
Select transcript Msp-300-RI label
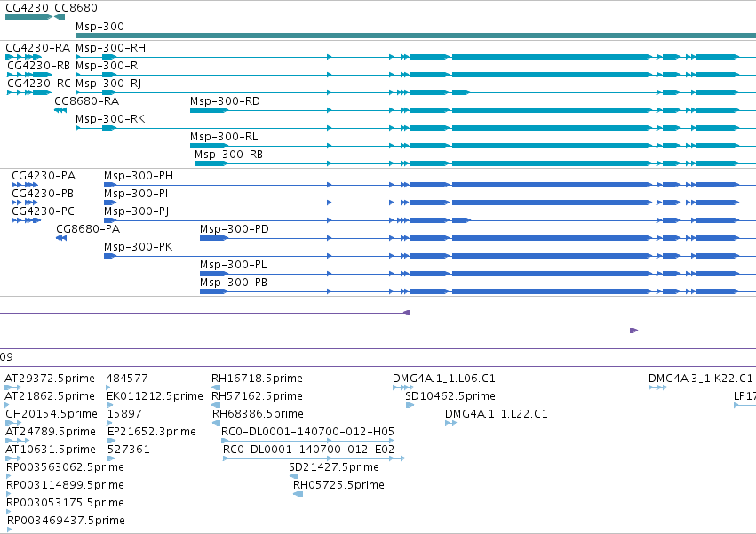coord(108,66)
